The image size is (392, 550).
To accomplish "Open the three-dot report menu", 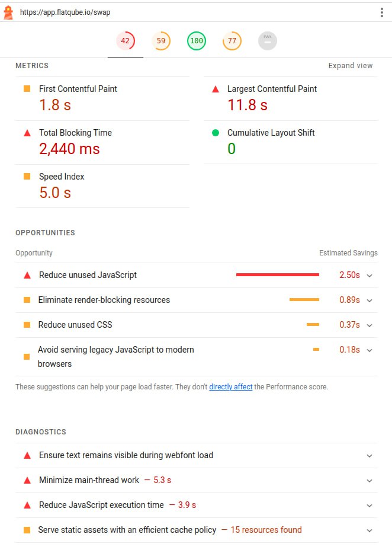I will (x=382, y=12).
